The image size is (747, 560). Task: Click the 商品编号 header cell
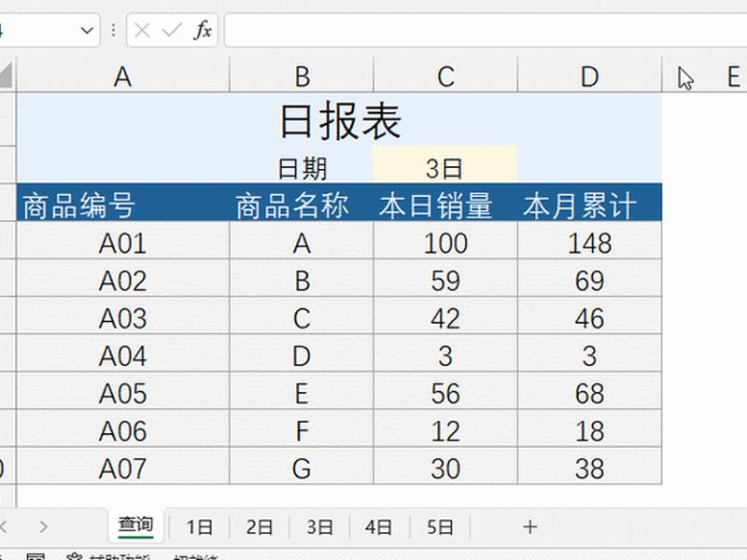(x=123, y=203)
